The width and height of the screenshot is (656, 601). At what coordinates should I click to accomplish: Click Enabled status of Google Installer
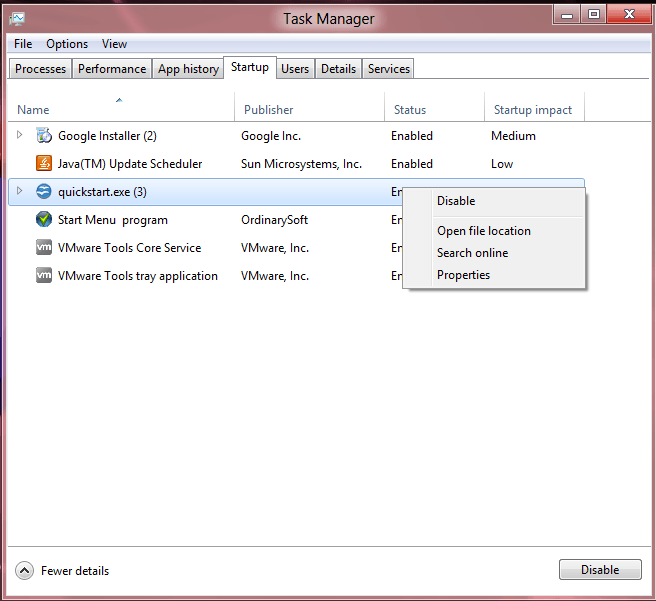[412, 136]
